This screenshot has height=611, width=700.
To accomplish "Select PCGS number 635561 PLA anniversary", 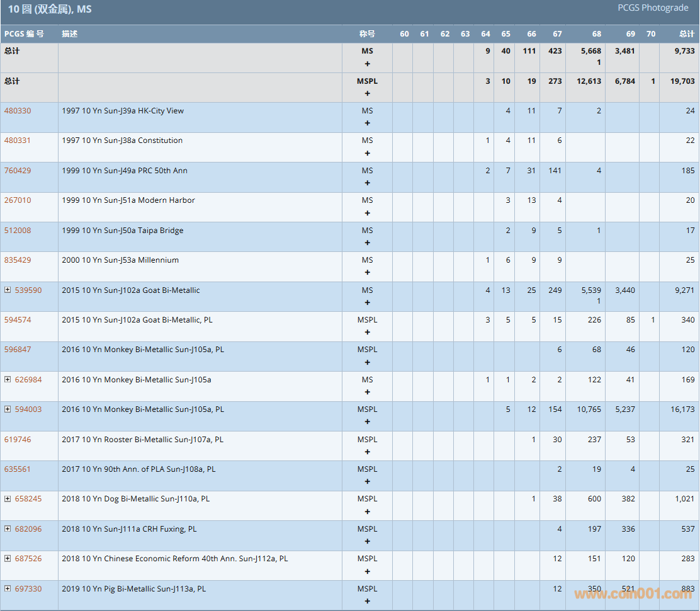I will coord(18,469).
